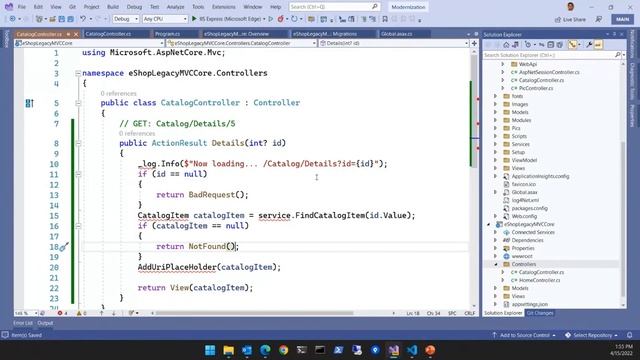Open Google Chrome from taskbar
The image size is (640, 360).
[x=283, y=350]
